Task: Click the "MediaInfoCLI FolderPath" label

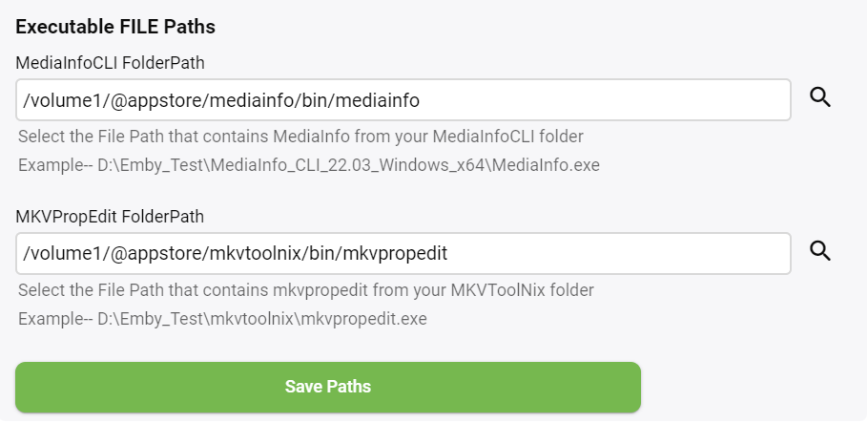Action: [x=110, y=63]
